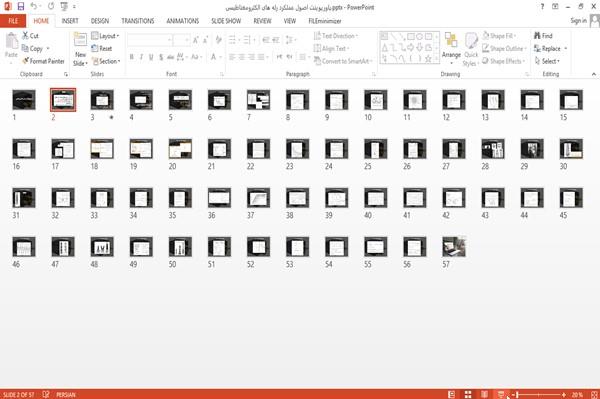Click Copy in the Clipboard group

coord(32,49)
